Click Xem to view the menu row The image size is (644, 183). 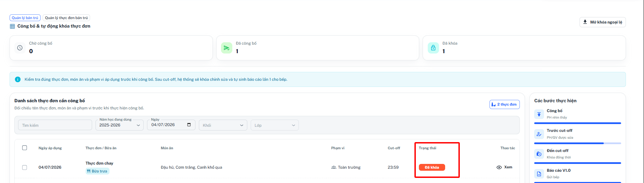tap(504, 167)
